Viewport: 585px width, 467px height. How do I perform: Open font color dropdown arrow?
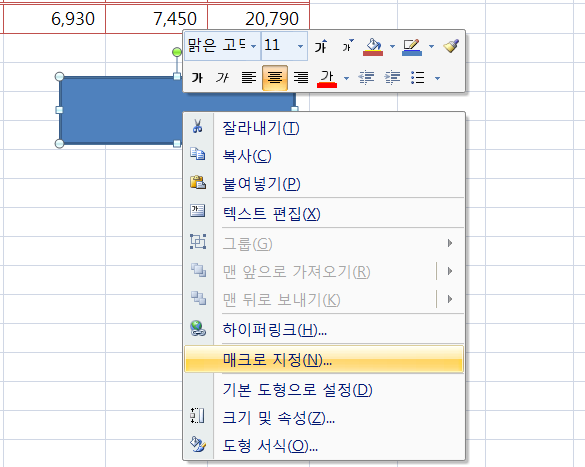click(347, 78)
